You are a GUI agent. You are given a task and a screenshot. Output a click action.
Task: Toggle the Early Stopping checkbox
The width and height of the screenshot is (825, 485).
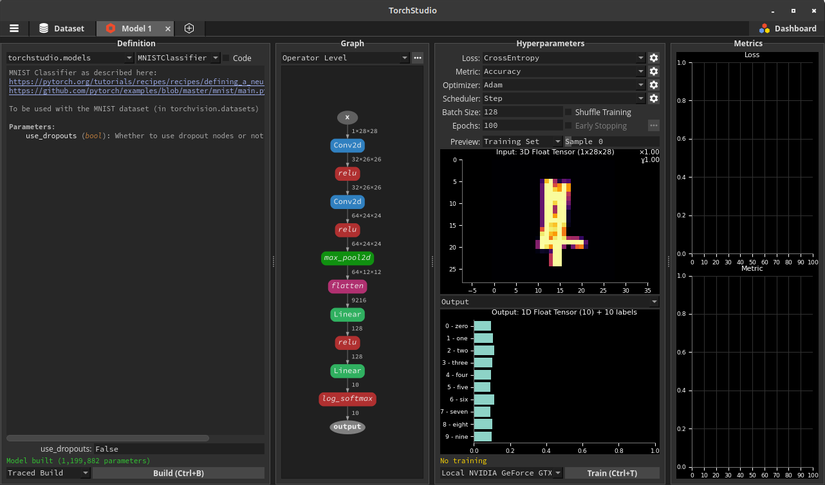[x=569, y=126]
